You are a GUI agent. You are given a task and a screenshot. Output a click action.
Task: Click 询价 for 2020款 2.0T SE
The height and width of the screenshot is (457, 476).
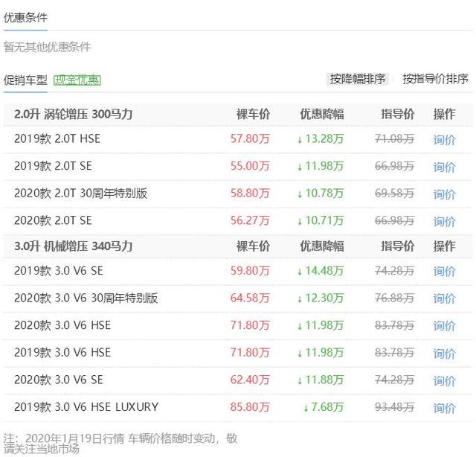pos(444,221)
